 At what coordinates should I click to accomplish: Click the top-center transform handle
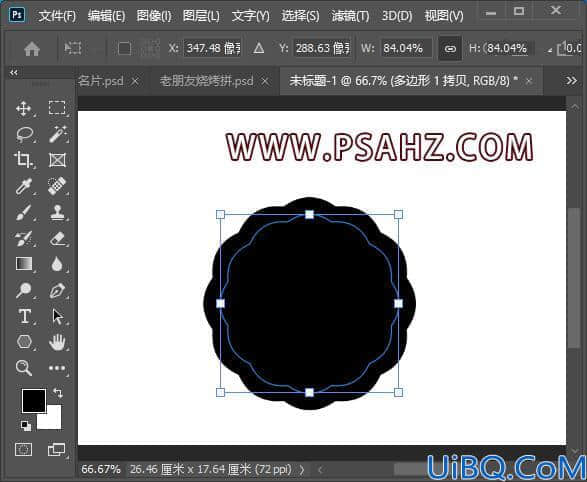[309, 214]
